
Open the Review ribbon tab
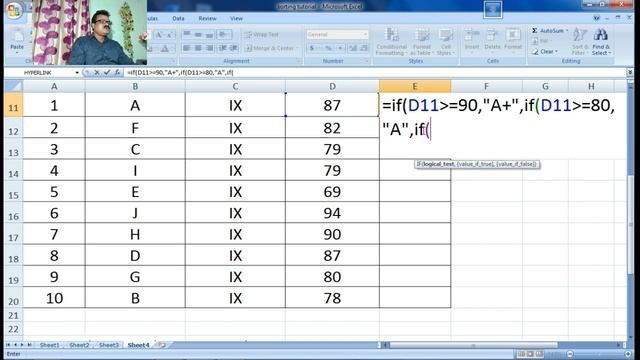[207, 18]
